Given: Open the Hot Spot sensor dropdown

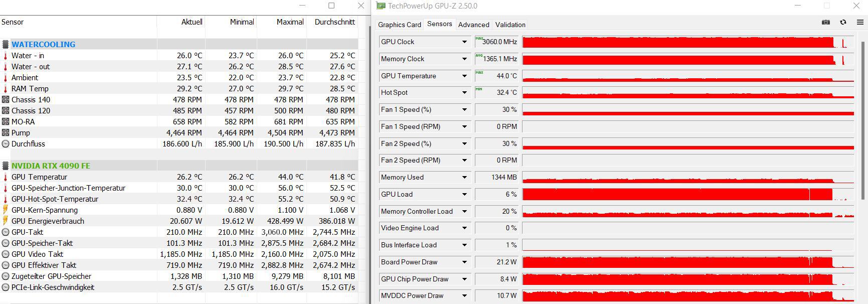Looking at the screenshot, I should coord(464,93).
